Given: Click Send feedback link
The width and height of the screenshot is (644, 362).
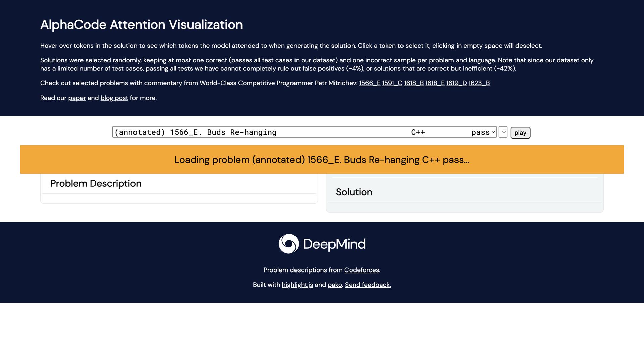Looking at the screenshot, I should (368, 285).
